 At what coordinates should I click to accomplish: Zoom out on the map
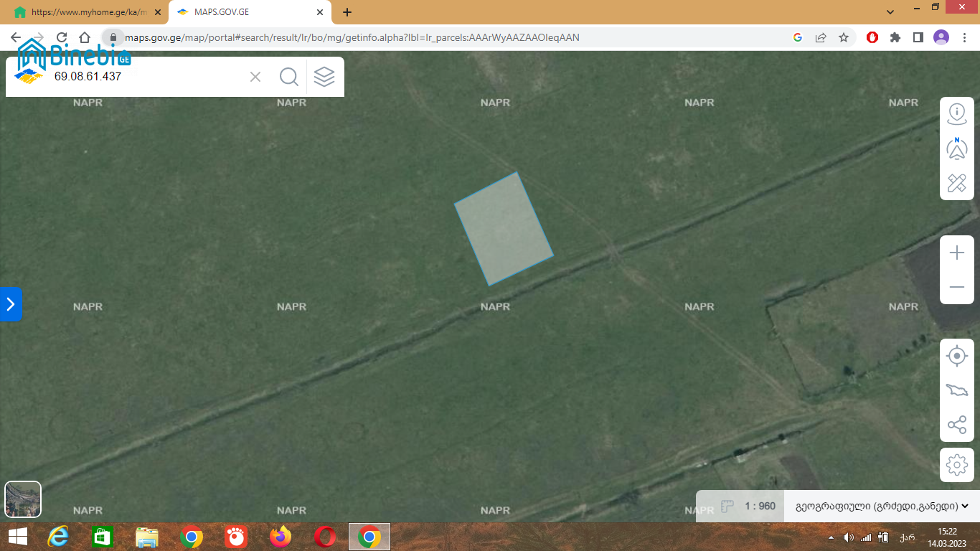pyautogui.click(x=957, y=287)
